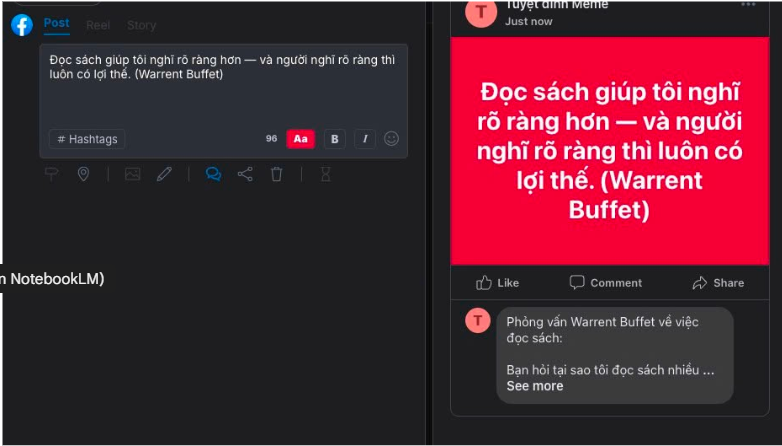Toggle bold formatting with B button

click(335, 139)
